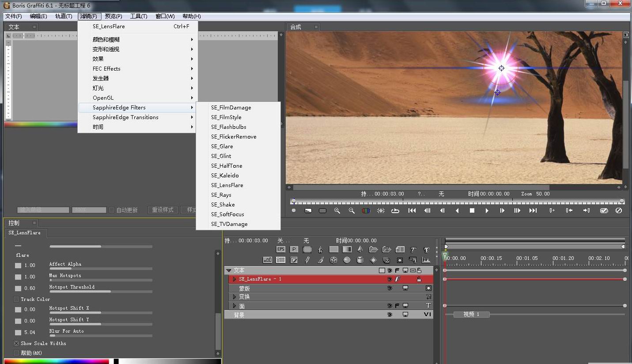632x364 pixels.
Task: Click the 3D cube shape icon
Action: coord(333,260)
